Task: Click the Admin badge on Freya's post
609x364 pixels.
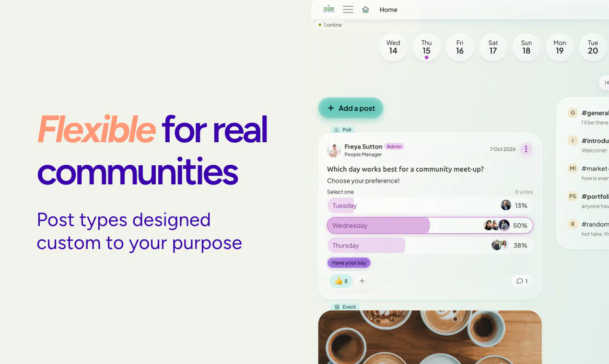Action: click(x=394, y=147)
